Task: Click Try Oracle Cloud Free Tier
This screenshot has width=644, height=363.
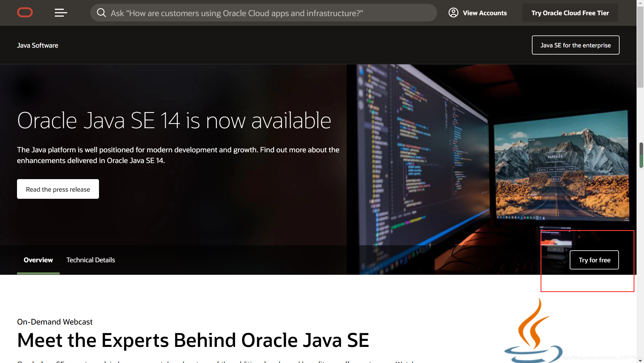Action: [x=570, y=13]
